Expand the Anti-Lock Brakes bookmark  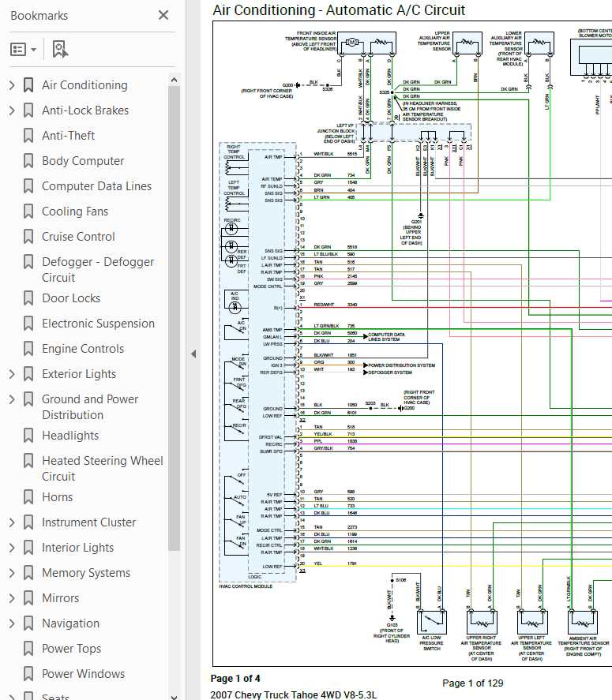pos(12,110)
